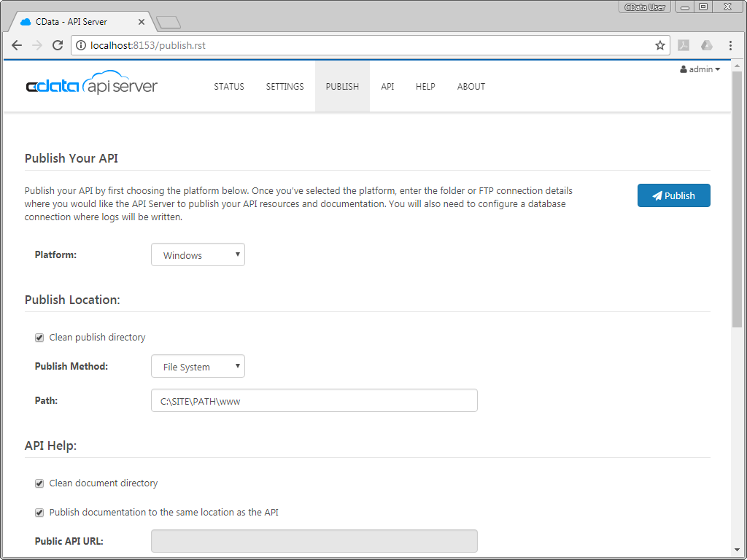Click the blue Publish button
The height and width of the screenshot is (560, 747).
673,195
